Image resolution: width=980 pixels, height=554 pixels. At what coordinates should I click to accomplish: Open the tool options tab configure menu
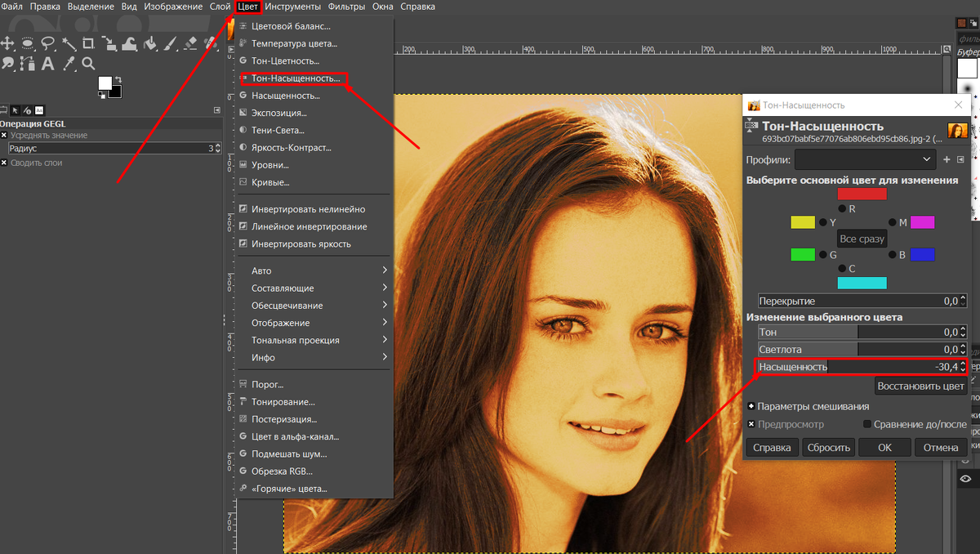pos(217,110)
